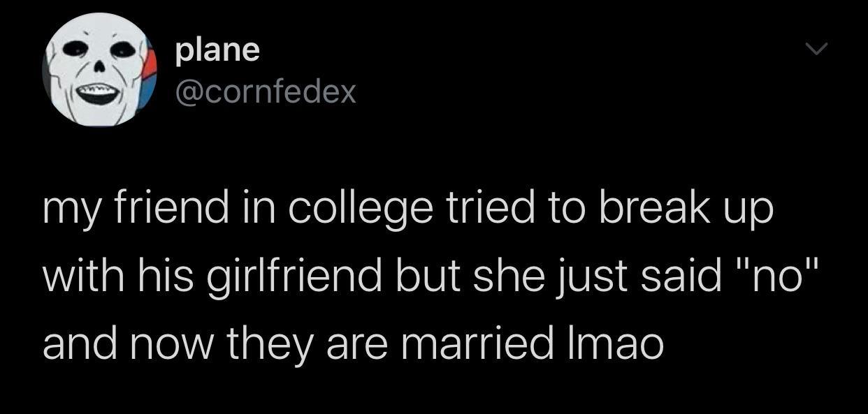
Task: Open the @cornfedex handle link
Action: [266, 91]
